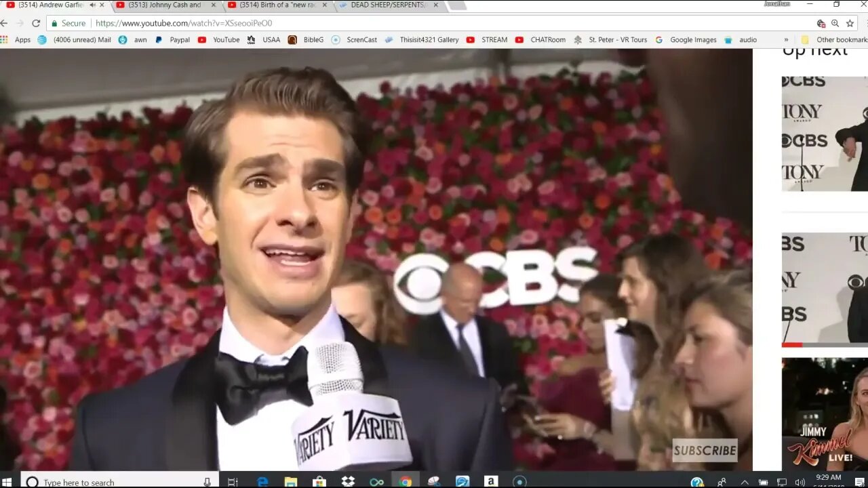Open the (4006 unread) Mail bookmark

[74, 40]
